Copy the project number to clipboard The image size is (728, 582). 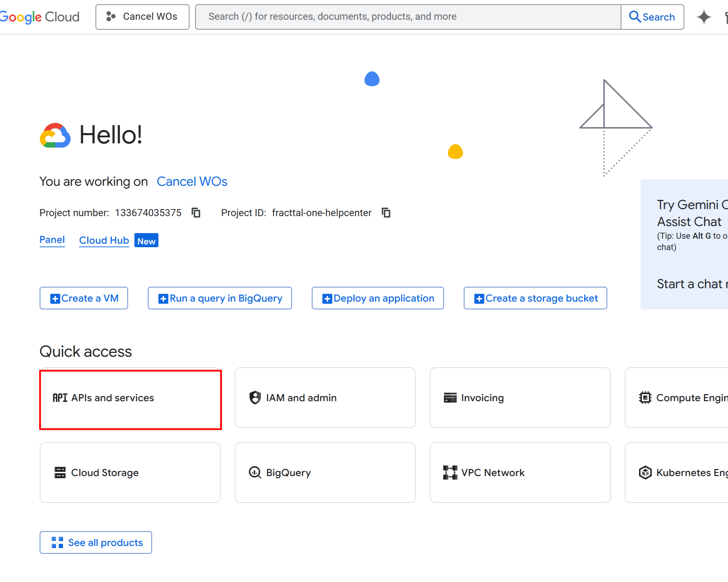[x=196, y=213]
